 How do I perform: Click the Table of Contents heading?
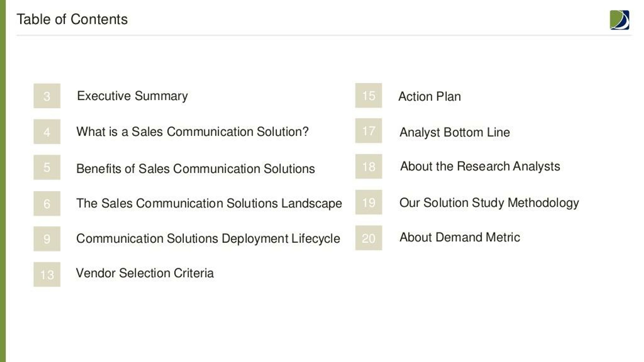point(72,19)
